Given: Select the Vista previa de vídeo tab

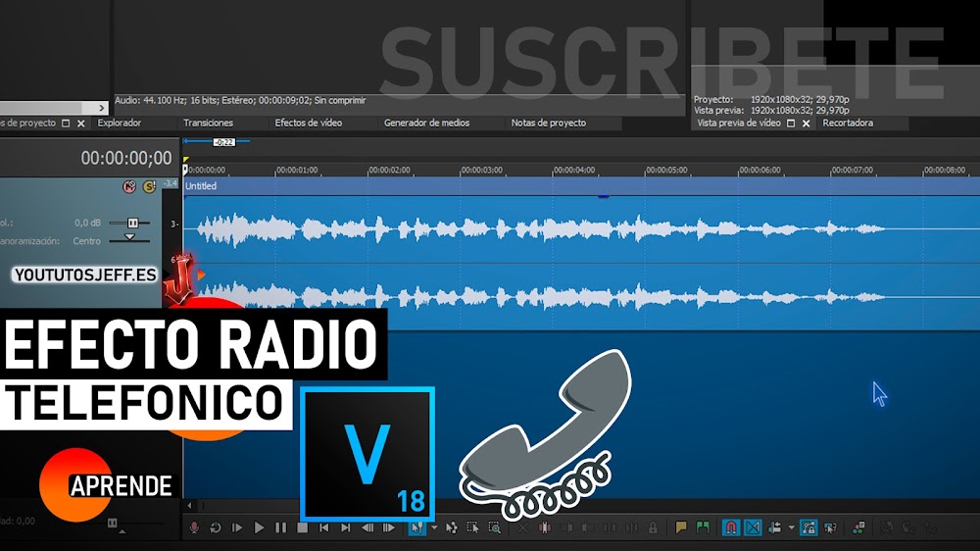Looking at the screenshot, I should (739, 124).
